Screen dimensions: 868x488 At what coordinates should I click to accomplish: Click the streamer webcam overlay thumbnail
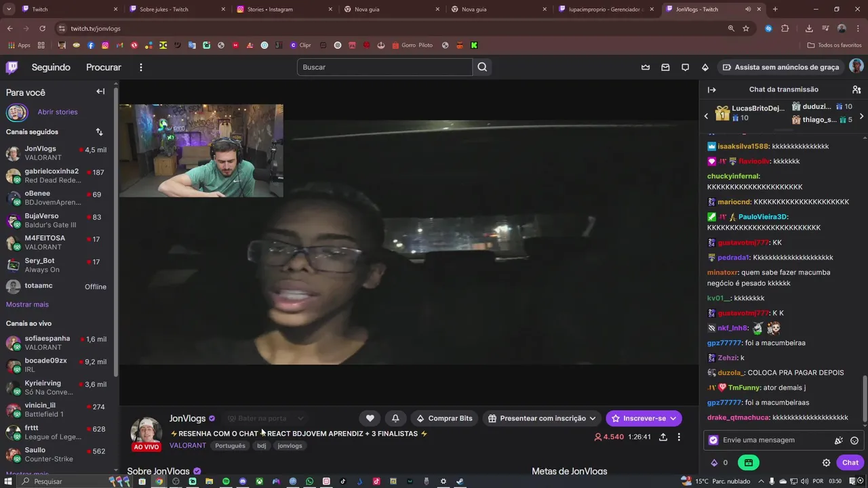tap(201, 150)
